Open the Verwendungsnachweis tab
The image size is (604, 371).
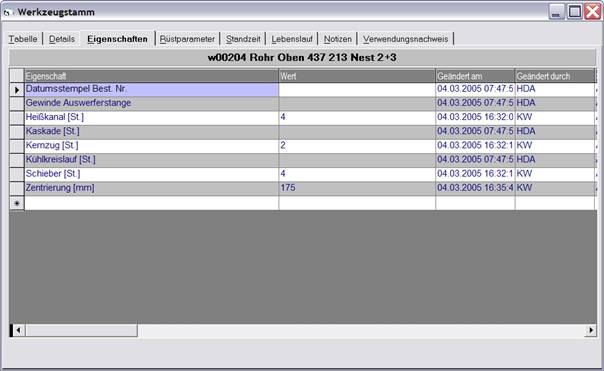(405, 39)
